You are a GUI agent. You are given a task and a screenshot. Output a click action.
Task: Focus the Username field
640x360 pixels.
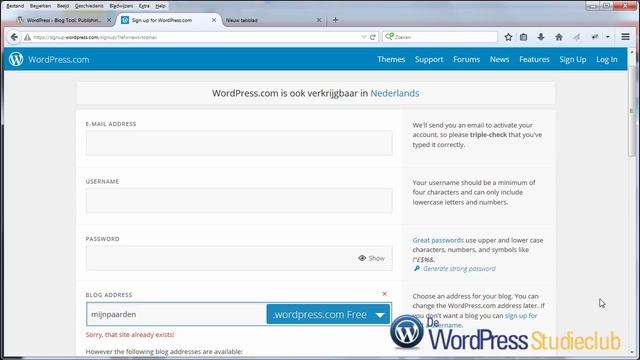coord(239,200)
